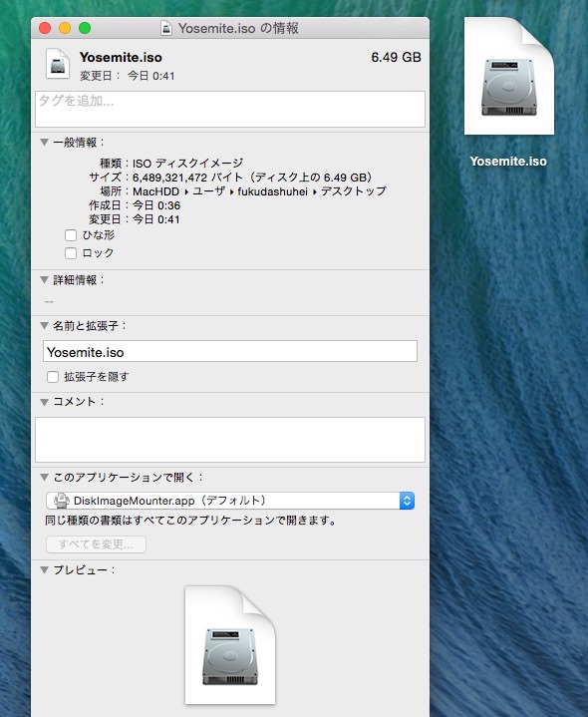Screen dimensions: 588x717
Task: Open the DiskImageMounter.app application dropdown
Action: (x=230, y=501)
